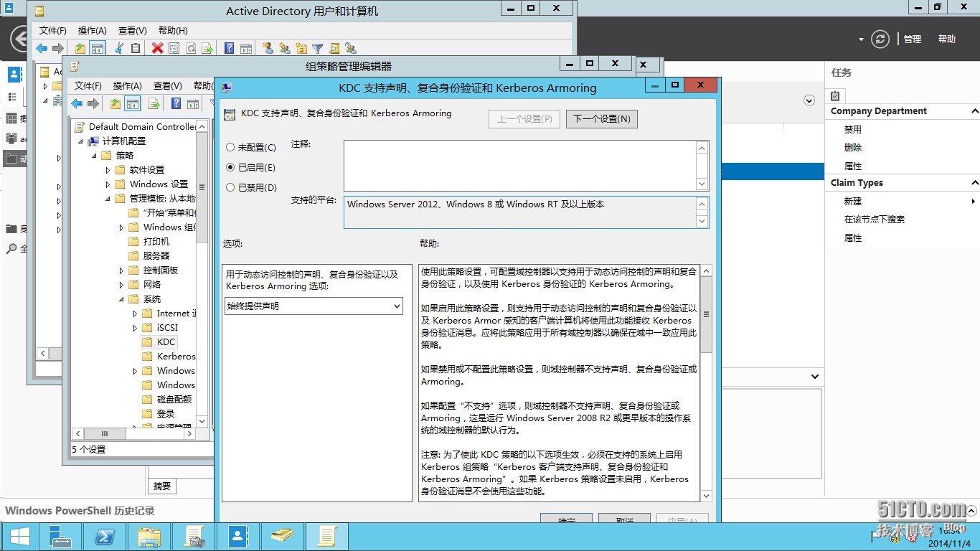Click policy tree horizontal scrollbar

133,434
